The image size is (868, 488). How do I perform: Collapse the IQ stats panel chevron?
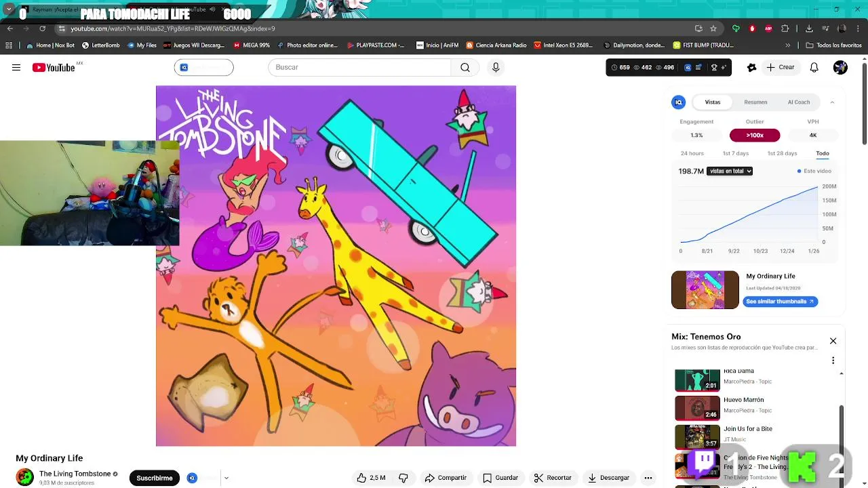tap(832, 102)
